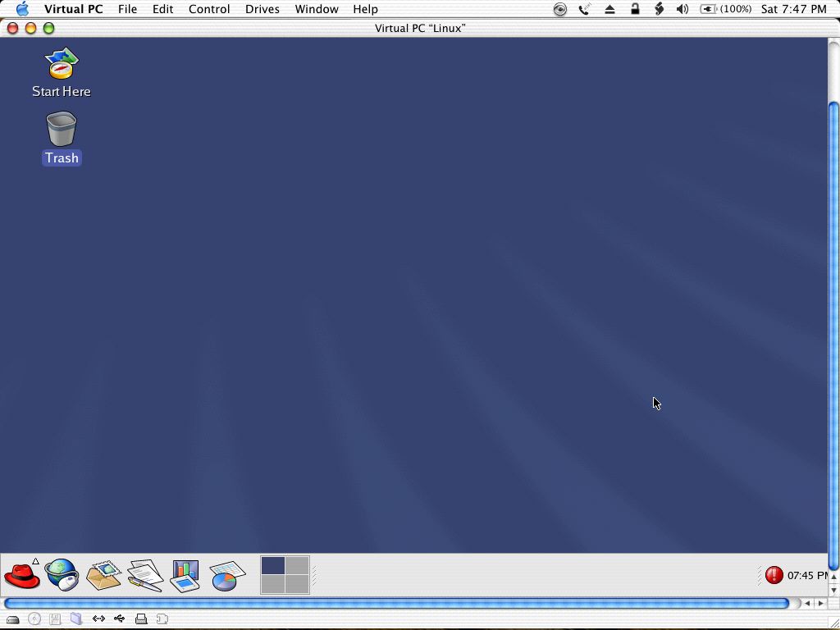This screenshot has width=840, height=630.
Task: Open the phone modem menu icon
Action: click(584, 9)
